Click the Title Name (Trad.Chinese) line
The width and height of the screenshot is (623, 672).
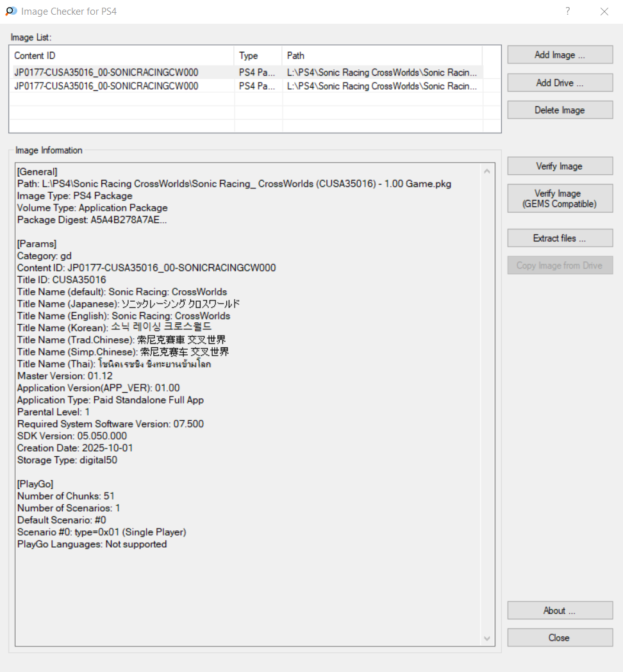pos(121,340)
